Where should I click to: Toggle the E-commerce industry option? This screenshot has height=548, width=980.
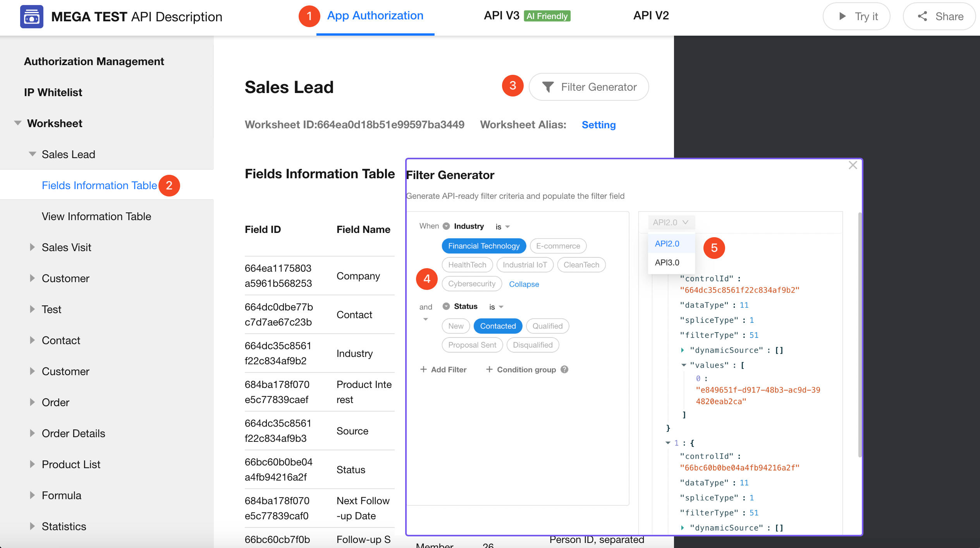click(x=558, y=246)
